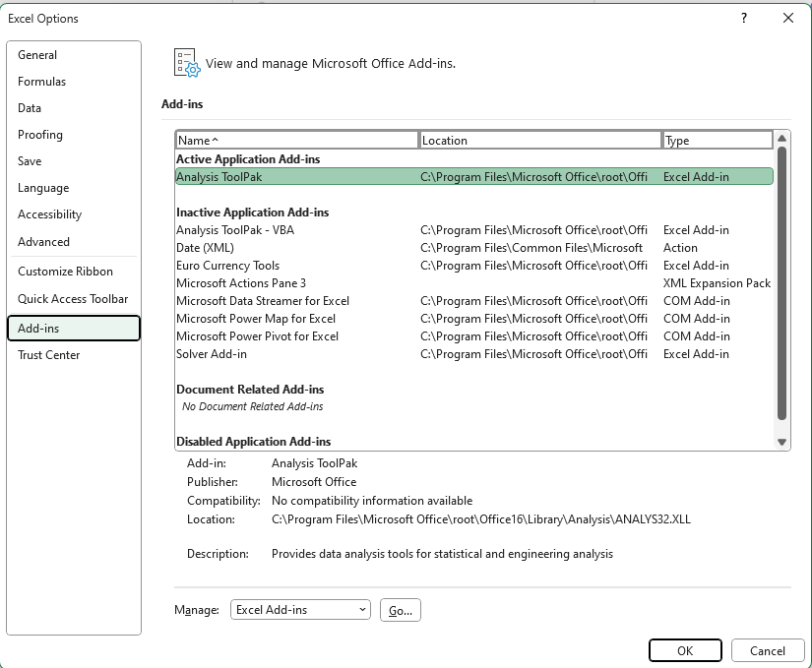Sort the list by the Type column
This screenshot has width=812, height=668.
718,139
